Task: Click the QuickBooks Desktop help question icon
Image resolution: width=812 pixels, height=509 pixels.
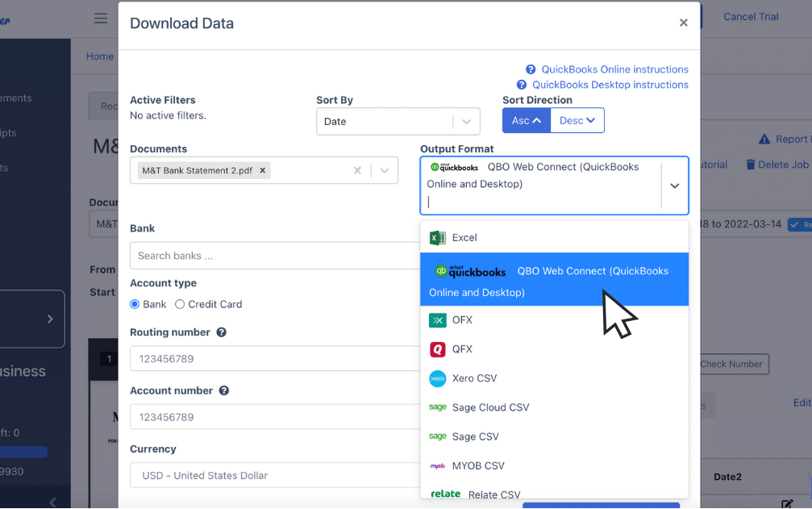Action: (522, 85)
